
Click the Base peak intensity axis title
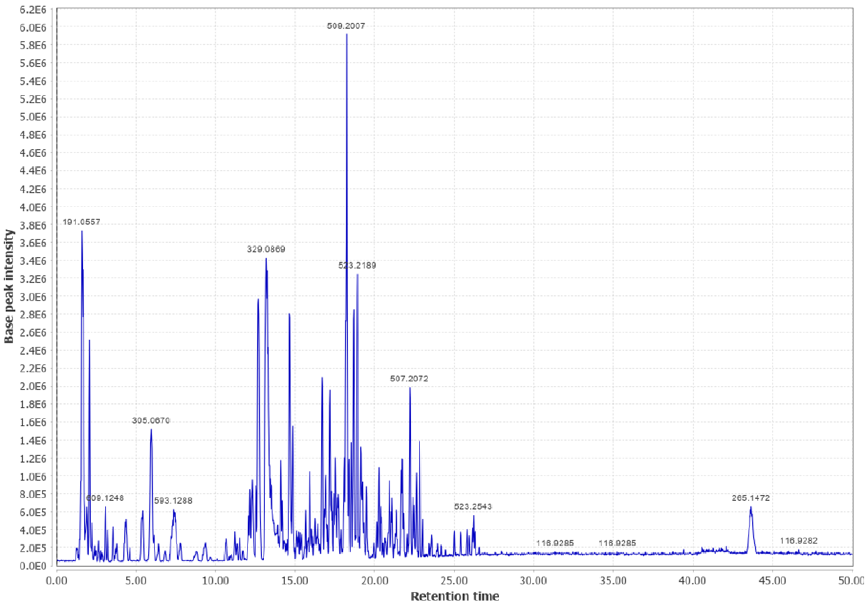coord(9,286)
